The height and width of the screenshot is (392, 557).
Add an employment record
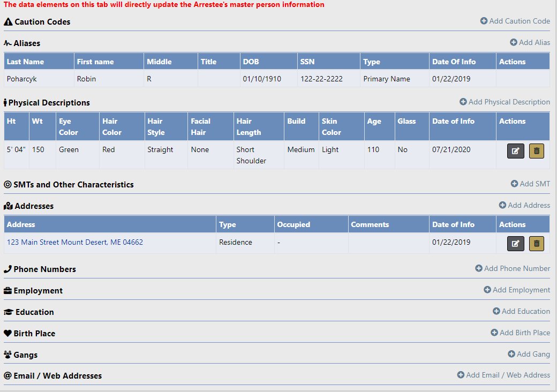517,290
